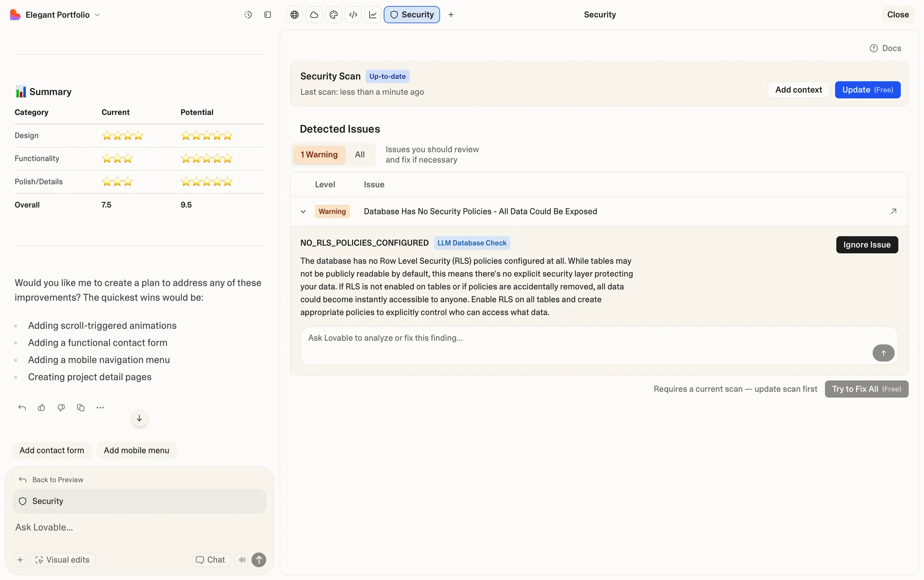Image resolution: width=924 pixels, height=580 pixels.
Task: Click the Add context button
Action: [x=798, y=90]
